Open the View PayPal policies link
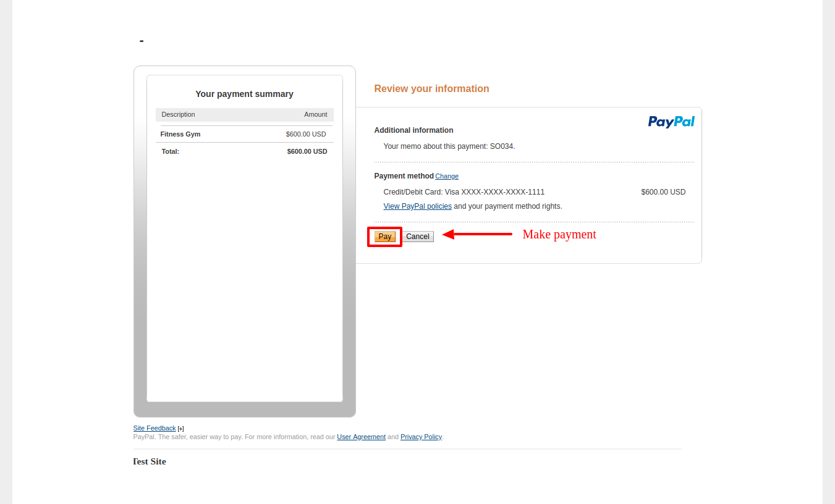This screenshot has width=835, height=504. click(418, 206)
